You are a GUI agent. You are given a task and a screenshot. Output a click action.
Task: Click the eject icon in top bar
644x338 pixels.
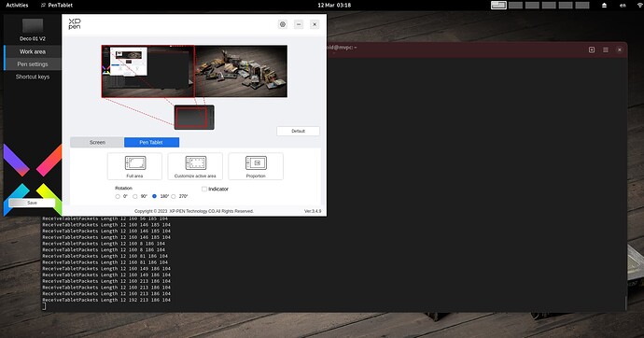point(604,5)
